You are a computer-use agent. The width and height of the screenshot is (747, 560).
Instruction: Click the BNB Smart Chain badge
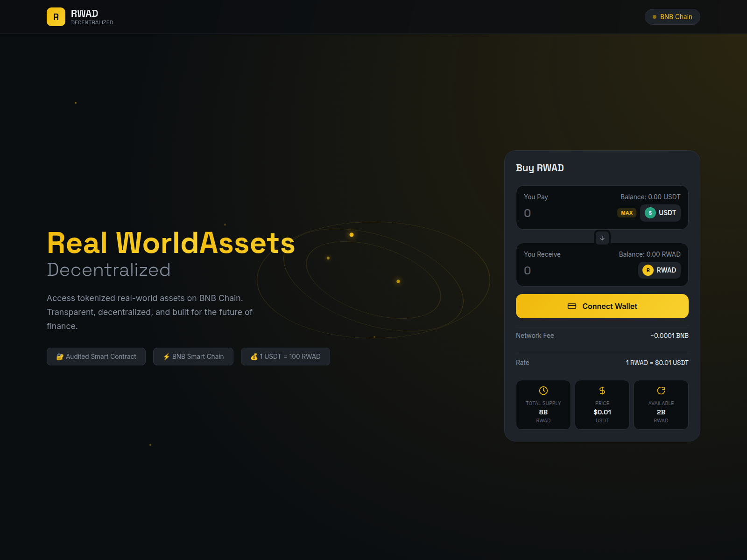(193, 357)
